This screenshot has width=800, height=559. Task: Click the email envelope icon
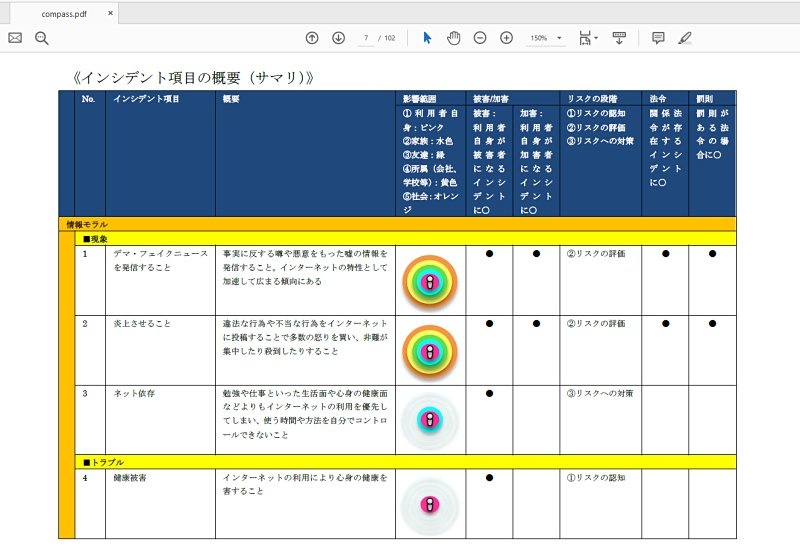[15, 38]
